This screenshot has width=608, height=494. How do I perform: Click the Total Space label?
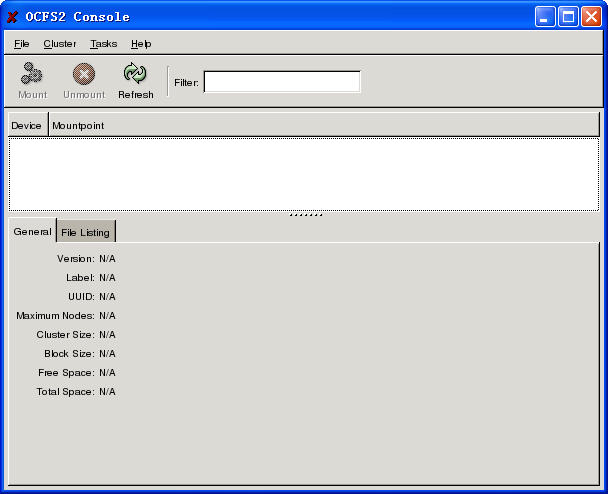[65, 392]
